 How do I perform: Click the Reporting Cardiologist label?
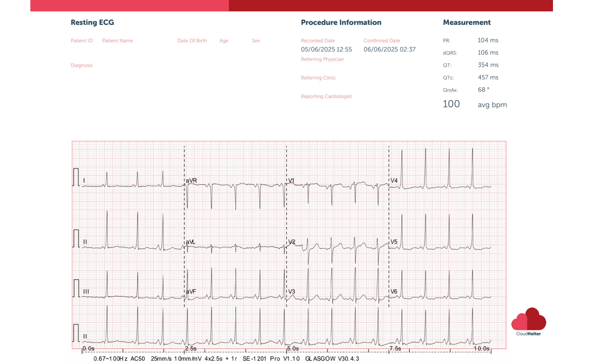point(326,96)
